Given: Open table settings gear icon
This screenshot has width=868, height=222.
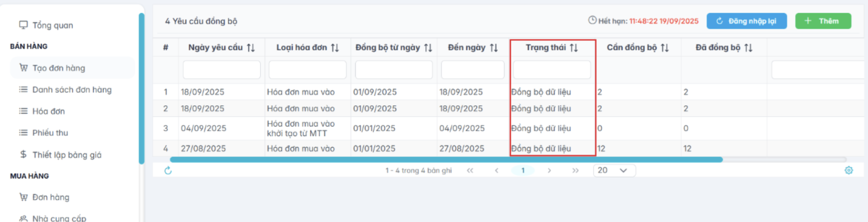Looking at the screenshot, I should 849,170.
